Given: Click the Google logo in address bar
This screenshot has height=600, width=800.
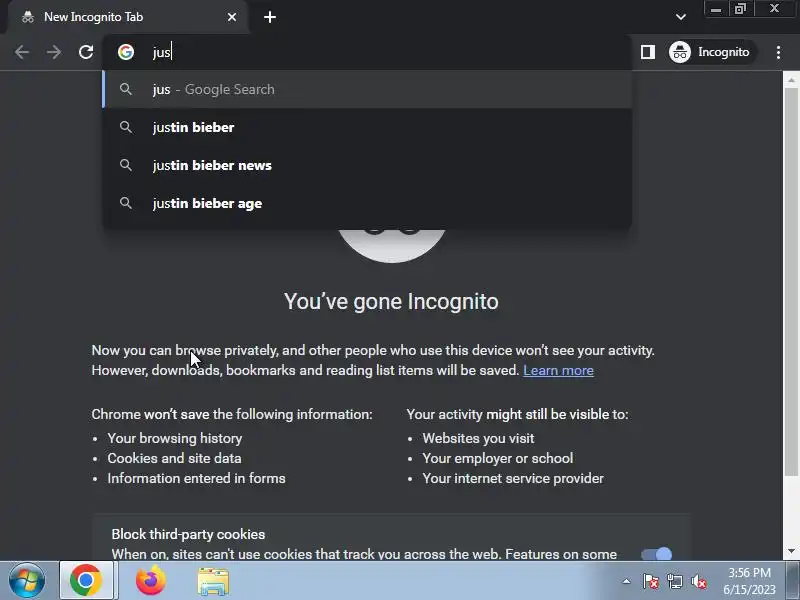Looking at the screenshot, I should coord(126,52).
